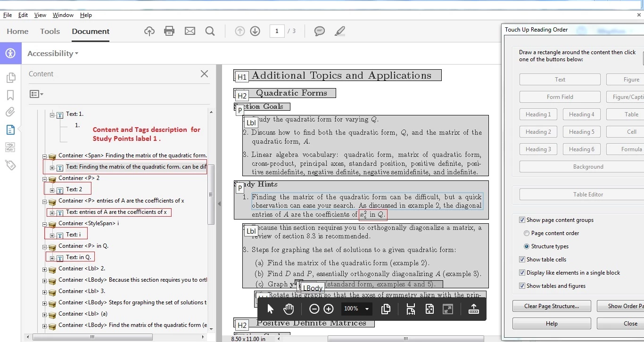Open the Edit menu

[x=23, y=15]
